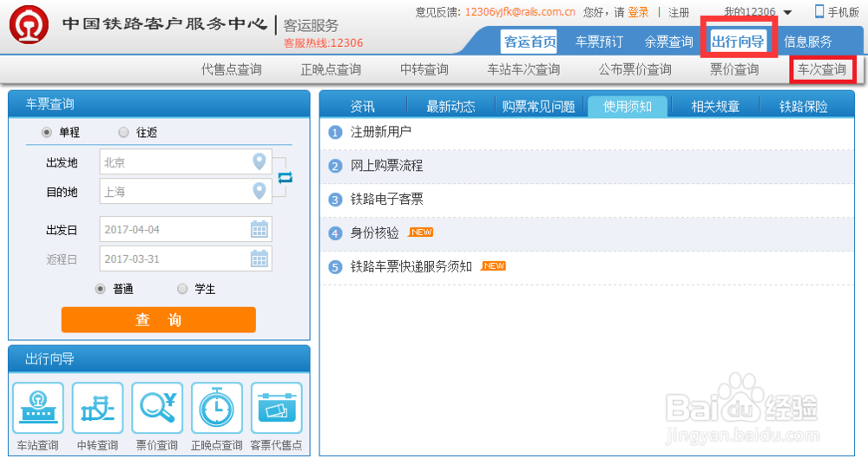Open 信息服务 nav tab

pyautogui.click(x=807, y=42)
